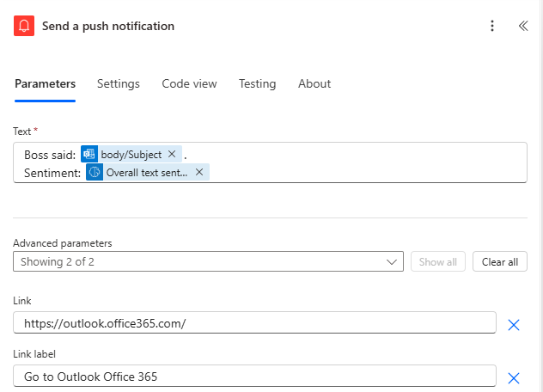Switch to the Parameters tab

[x=45, y=83]
